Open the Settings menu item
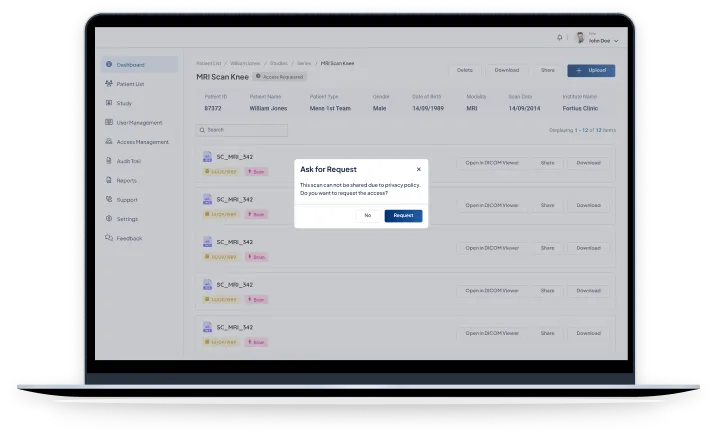This screenshot has width=717, height=435. (121, 219)
